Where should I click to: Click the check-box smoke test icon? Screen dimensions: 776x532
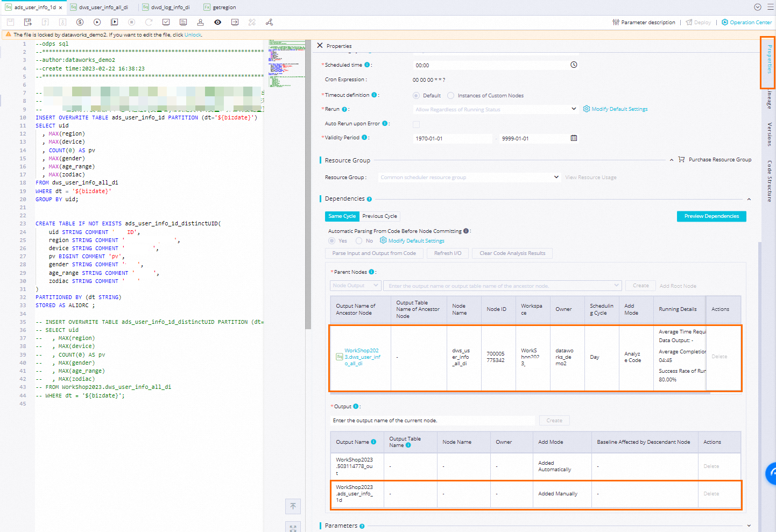(x=166, y=22)
